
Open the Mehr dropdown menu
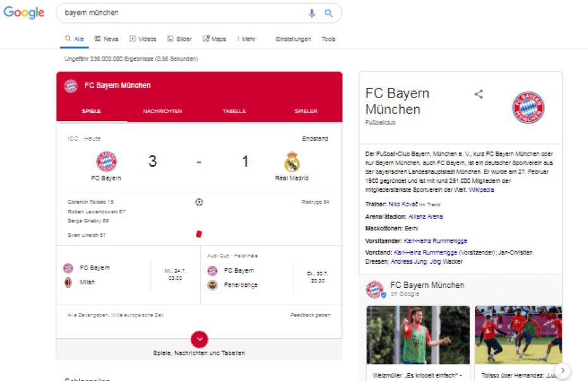(x=247, y=39)
